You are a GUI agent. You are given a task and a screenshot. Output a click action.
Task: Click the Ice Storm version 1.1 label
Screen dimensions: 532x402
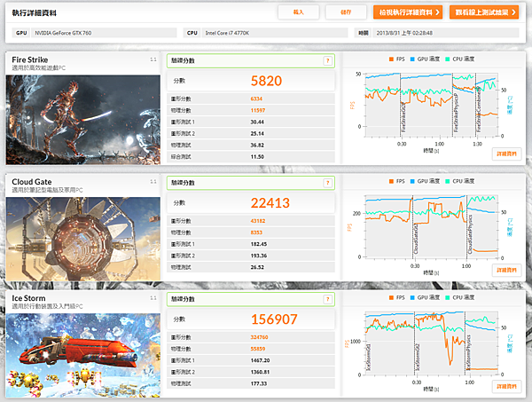(x=153, y=298)
